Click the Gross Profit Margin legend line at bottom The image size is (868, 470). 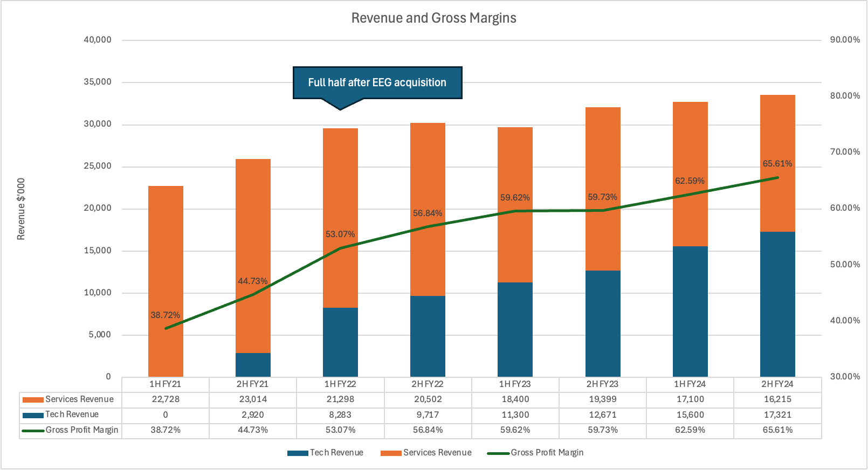tap(498, 453)
